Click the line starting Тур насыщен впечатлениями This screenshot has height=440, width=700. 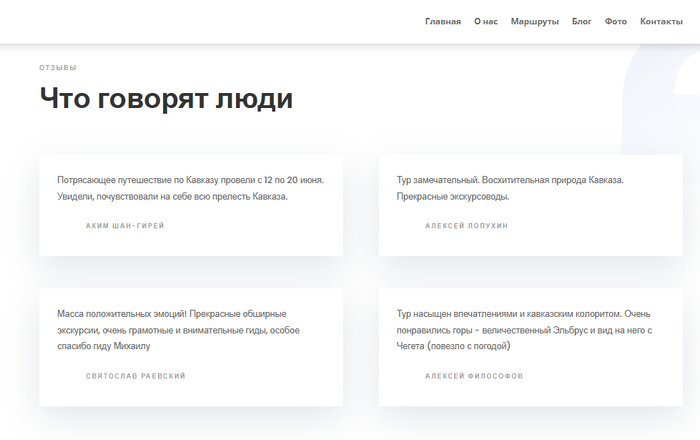pyautogui.click(x=523, y=313)
